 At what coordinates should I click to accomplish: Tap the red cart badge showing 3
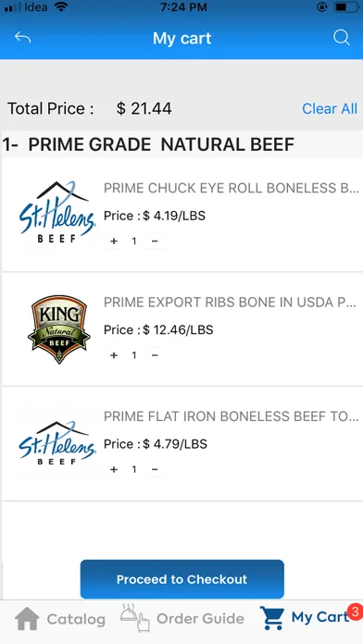pyautogui.click(x=355, y=612)
